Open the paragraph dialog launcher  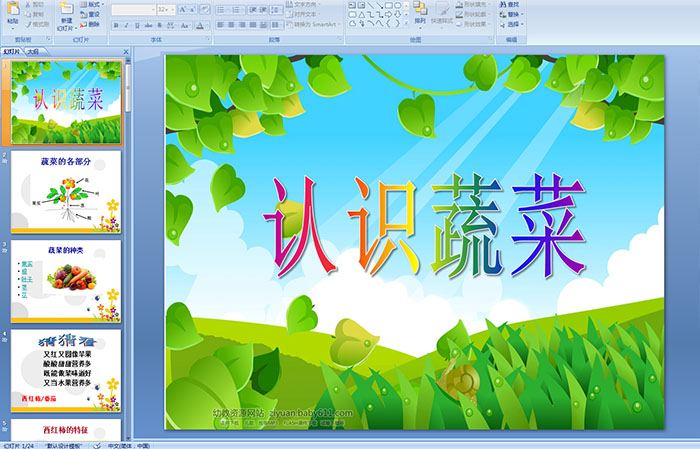(340, 39)
